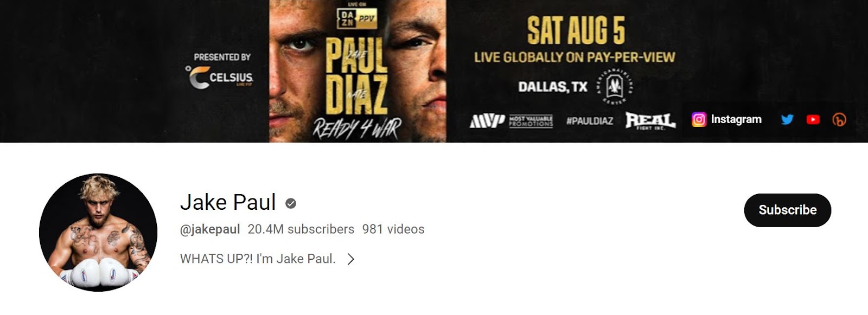Open the Jake Paul profile picture
Image resolution: width=868 pixels, height=315 pixels.
pyautogui.click(x=98, y=233)
